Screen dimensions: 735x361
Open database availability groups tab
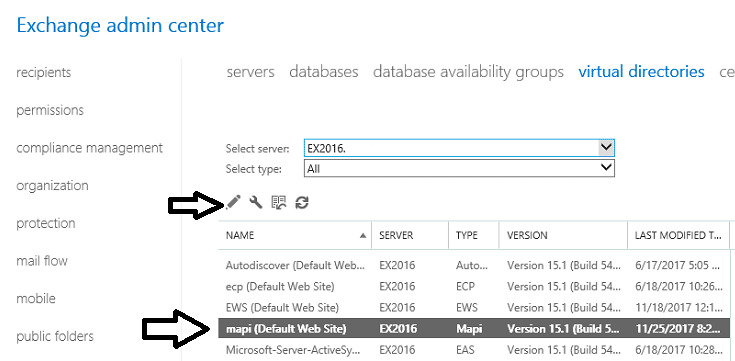pyautogui.click(x=468, y=72)
